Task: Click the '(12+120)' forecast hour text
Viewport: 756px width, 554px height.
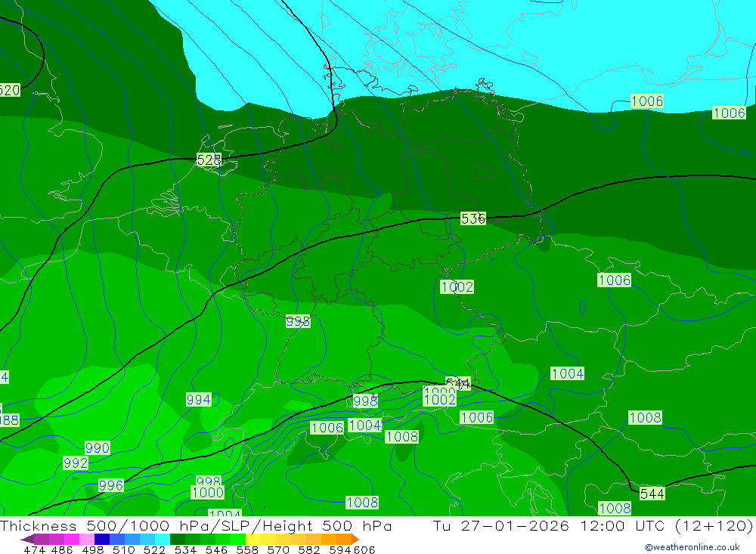Action: point(714,525)
